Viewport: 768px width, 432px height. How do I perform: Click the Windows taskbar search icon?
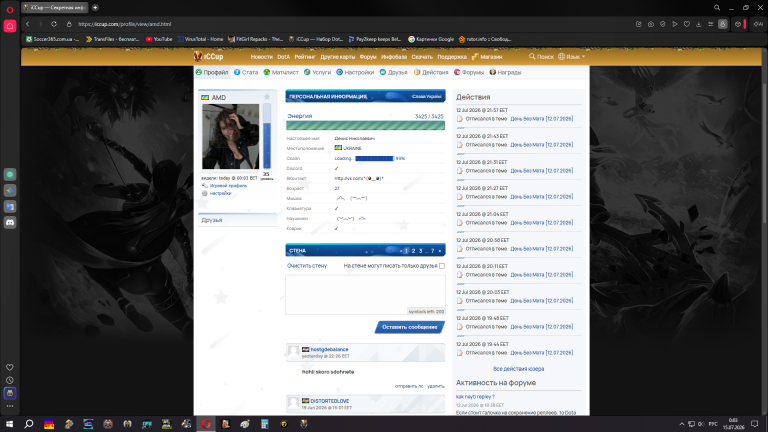tap(29, 424)
